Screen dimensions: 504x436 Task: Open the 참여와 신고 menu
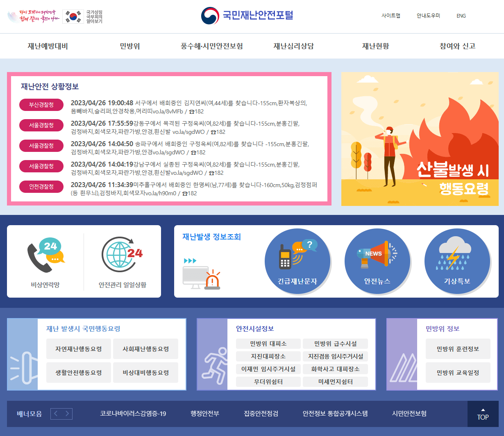[456, 46]
